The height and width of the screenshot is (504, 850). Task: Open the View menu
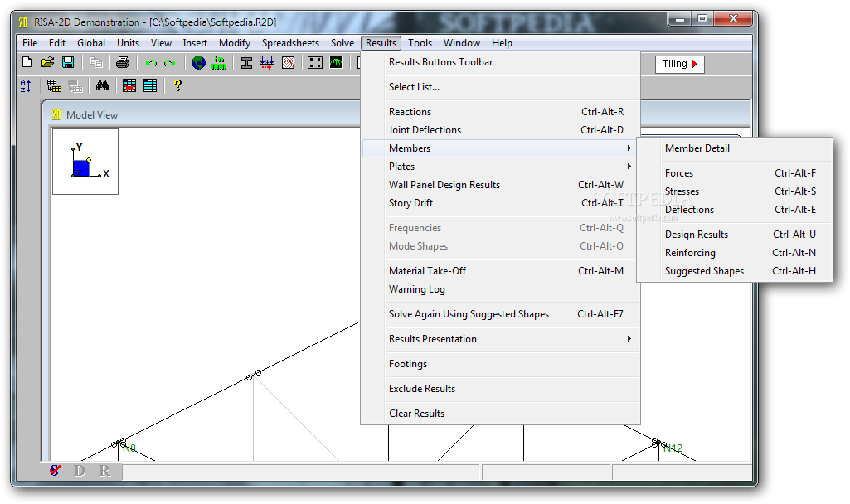point(161,43)
